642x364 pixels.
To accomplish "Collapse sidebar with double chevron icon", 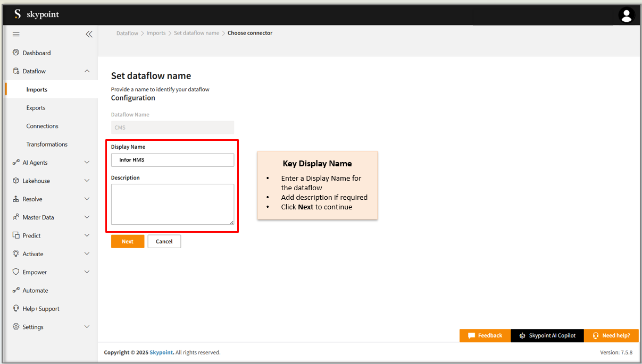I will [x=89, y=34].
